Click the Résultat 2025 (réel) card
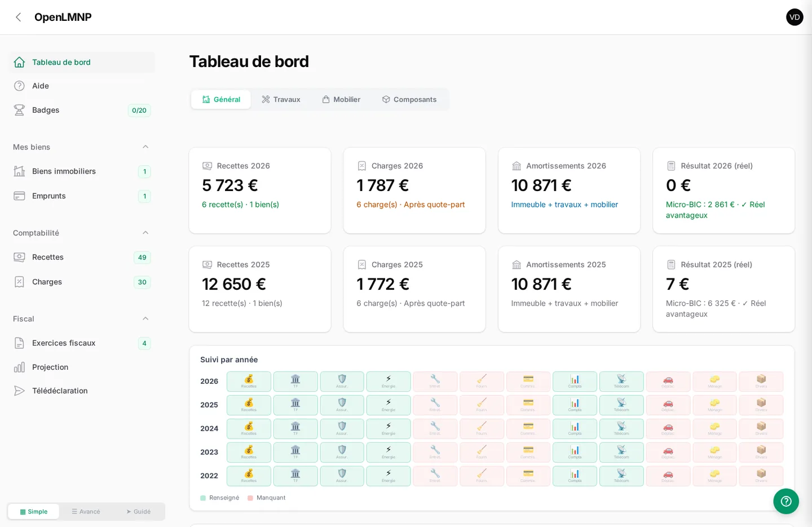 coord(723,289)
